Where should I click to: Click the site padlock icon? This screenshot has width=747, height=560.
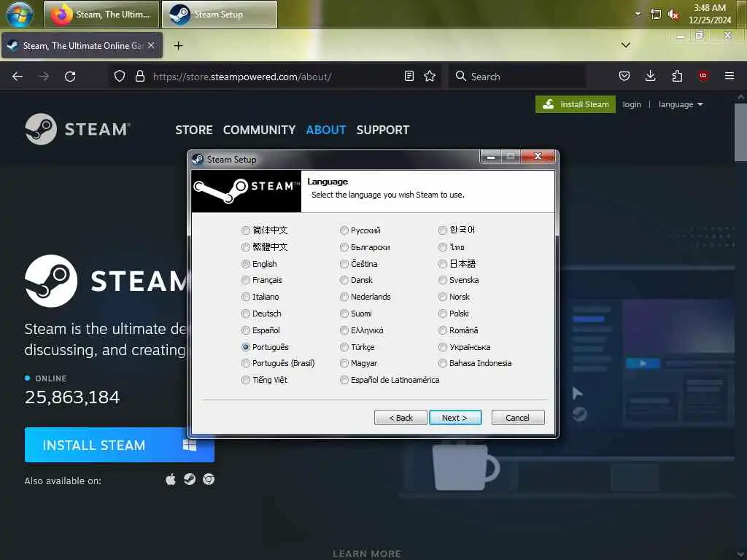pyautogui.click(x=139, y=76)
